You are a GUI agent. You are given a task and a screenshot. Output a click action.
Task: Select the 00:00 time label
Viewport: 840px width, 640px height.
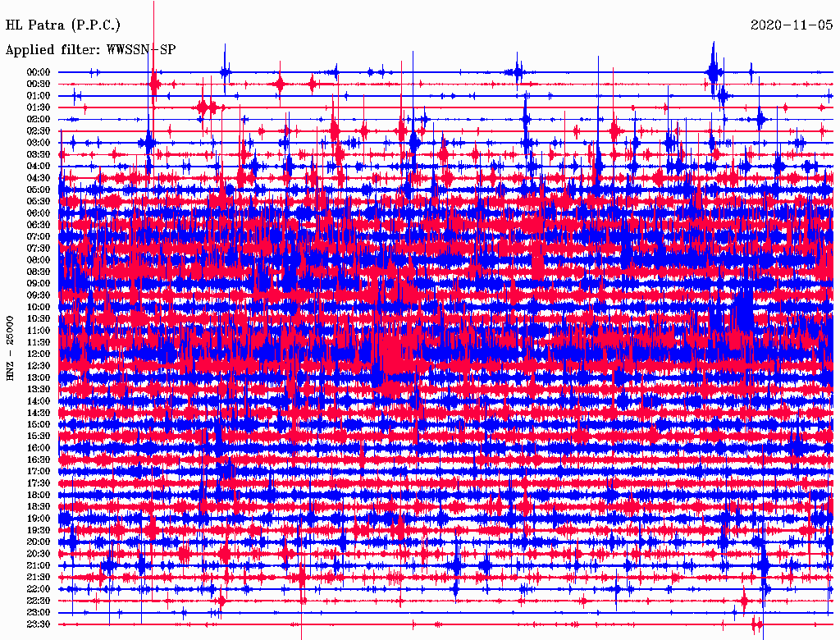click(x=39, y=72)
